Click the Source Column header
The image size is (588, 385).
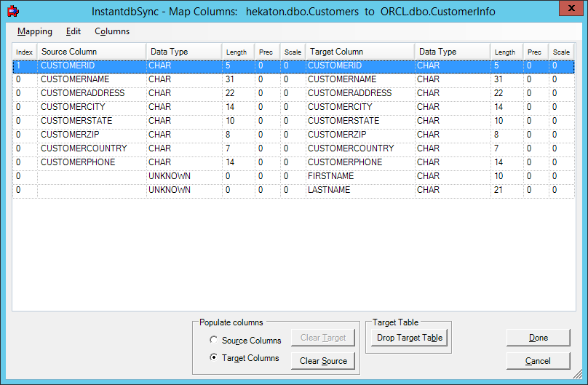[x=92, y=52]
